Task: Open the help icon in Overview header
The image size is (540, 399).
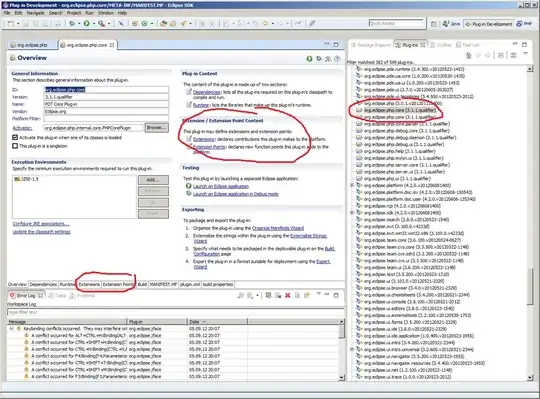Action: point(337,59)
